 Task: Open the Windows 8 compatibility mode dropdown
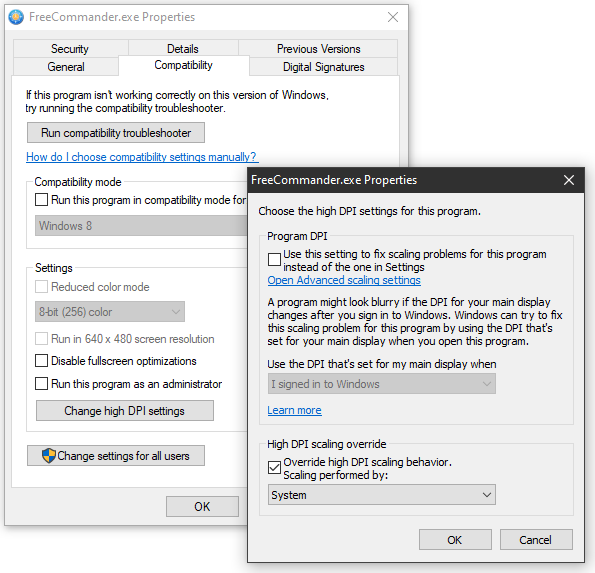141,226
